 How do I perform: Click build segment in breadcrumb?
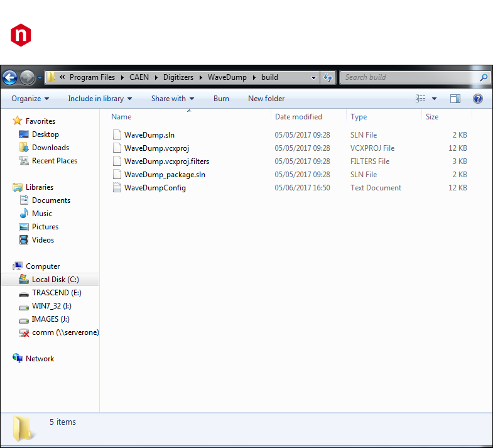[x=269, y=77]
